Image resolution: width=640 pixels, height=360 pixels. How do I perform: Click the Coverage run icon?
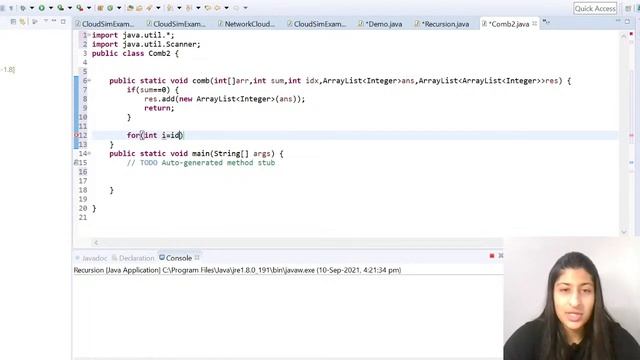(60, 8)
